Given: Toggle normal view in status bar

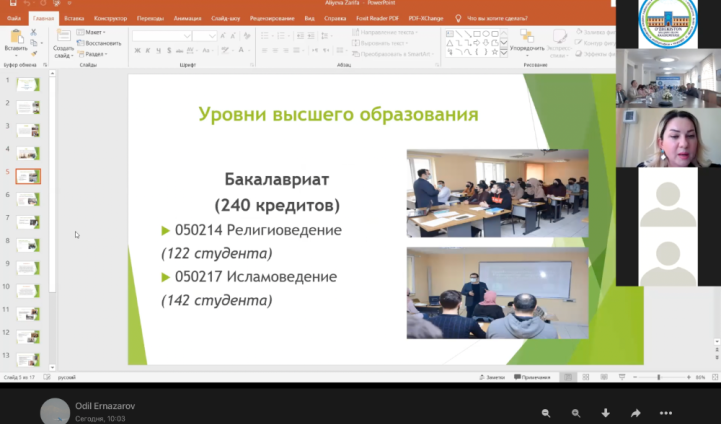Looking at the screenshot, I should (x=568, y=377).
